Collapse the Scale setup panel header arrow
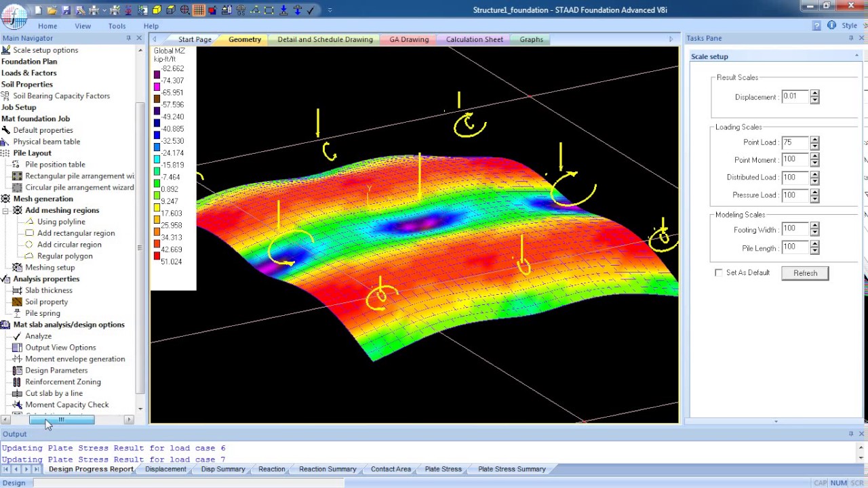This screenshot has width=868, height=488. pos(856,56)
